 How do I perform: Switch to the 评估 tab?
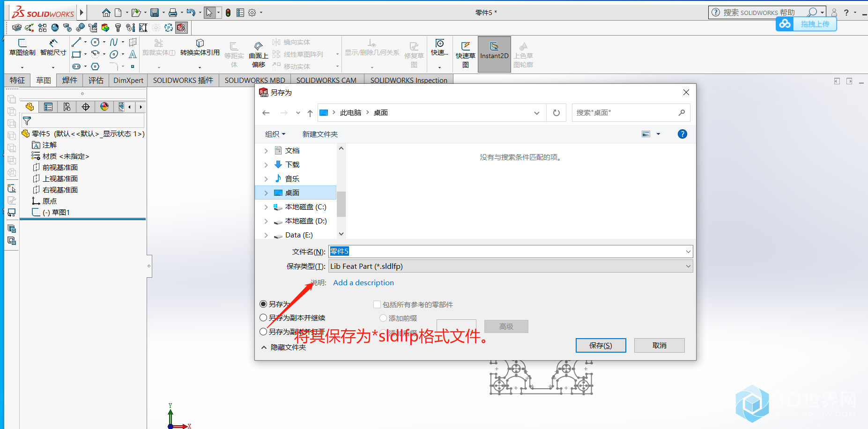tap(96, 81)
